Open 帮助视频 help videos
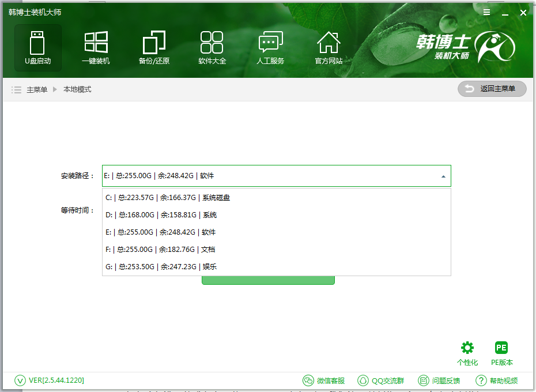This screenshot has width=536, height=392. 496,380
